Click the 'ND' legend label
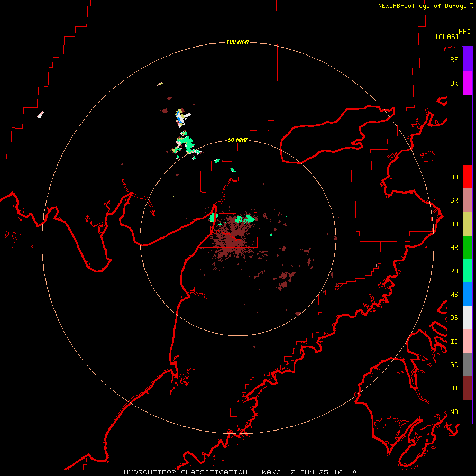 click(x=454, y=412)
